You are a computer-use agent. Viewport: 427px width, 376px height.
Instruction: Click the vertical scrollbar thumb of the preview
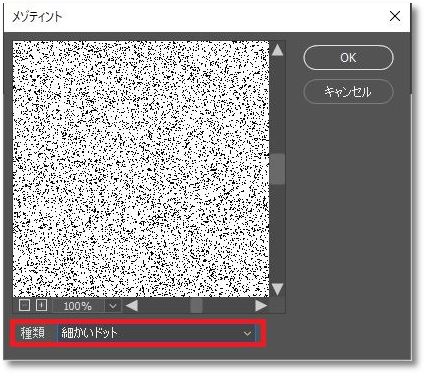pyautogui.click(x=277, y=169)
